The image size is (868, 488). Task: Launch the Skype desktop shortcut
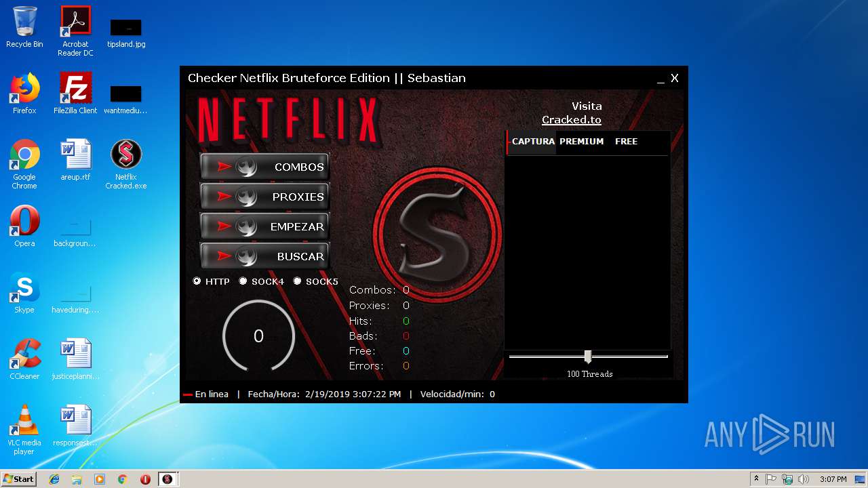(x=24, y=293)
